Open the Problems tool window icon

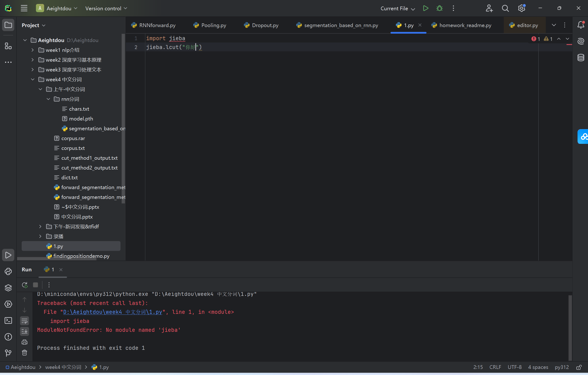(8, 337)
